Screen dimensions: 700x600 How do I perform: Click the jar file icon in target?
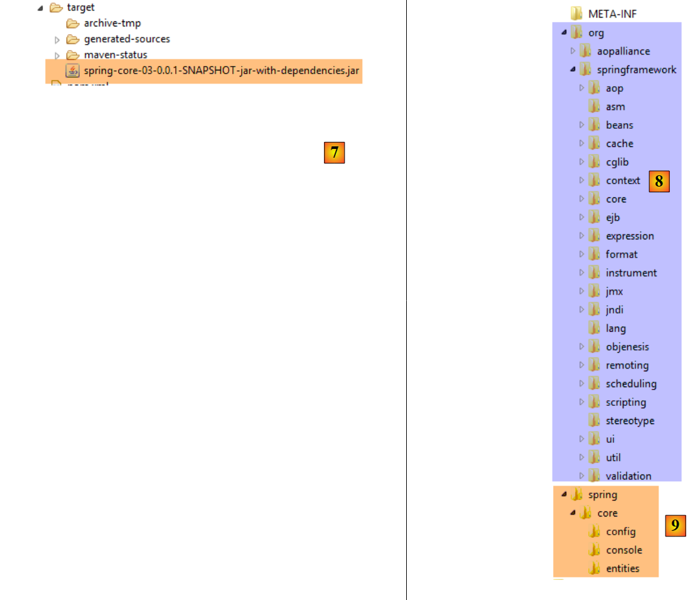(73, 70)
